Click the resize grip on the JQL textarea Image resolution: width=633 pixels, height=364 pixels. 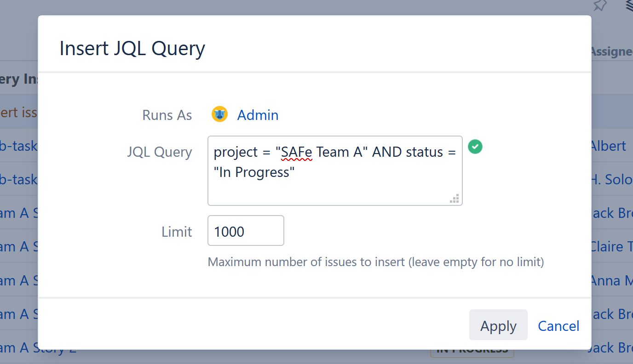[454, 198]
